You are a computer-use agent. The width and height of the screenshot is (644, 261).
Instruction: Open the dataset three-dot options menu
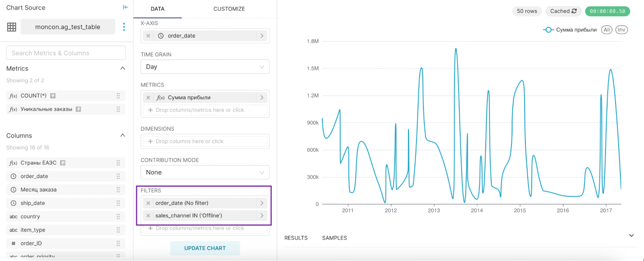tap(124, 27)
